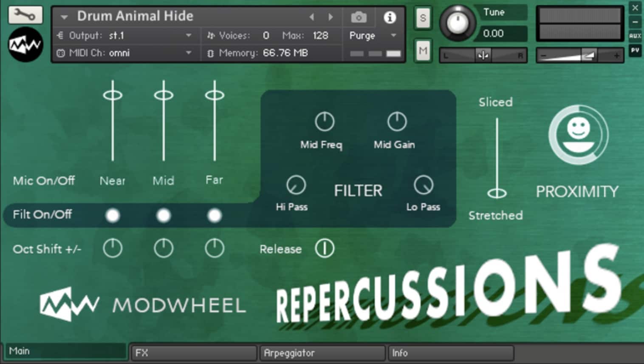Click the PROXIMITY label text

pos(577,192)
